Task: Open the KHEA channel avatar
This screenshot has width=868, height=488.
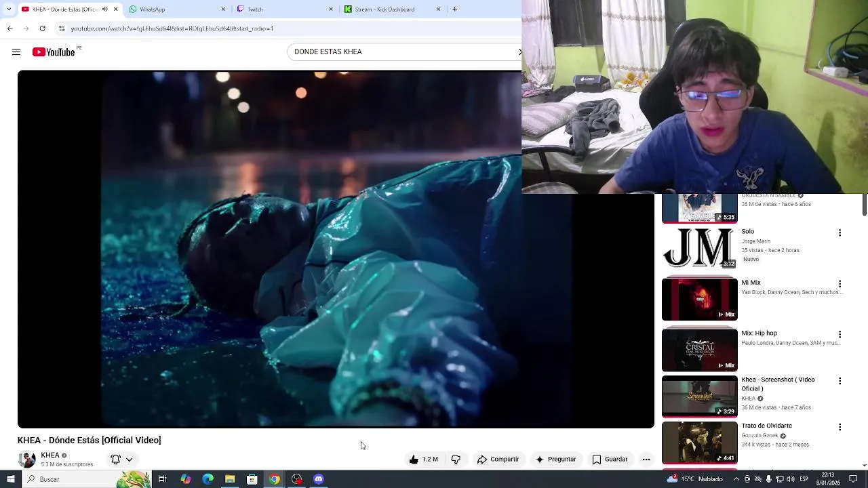Action: point(26,460)
